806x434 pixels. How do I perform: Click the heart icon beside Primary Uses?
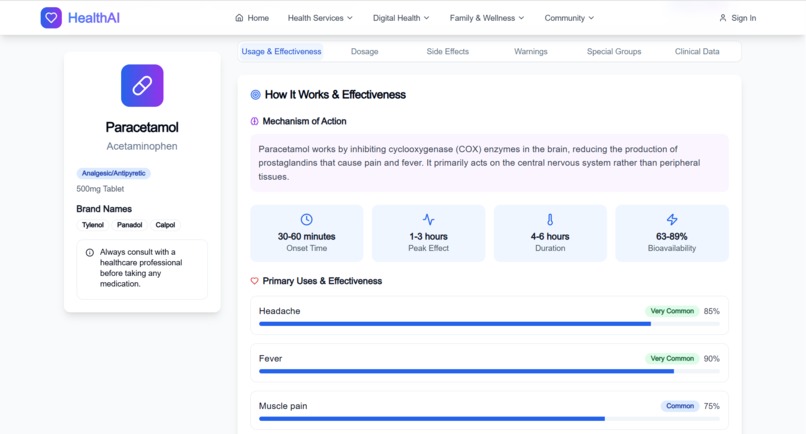click(x=254, y=281)
